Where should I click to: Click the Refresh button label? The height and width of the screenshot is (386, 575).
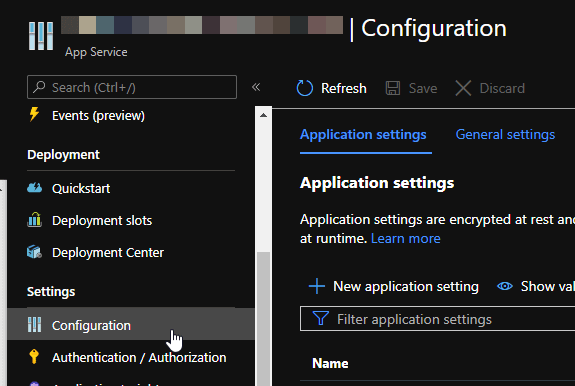(x=344, y=88)
